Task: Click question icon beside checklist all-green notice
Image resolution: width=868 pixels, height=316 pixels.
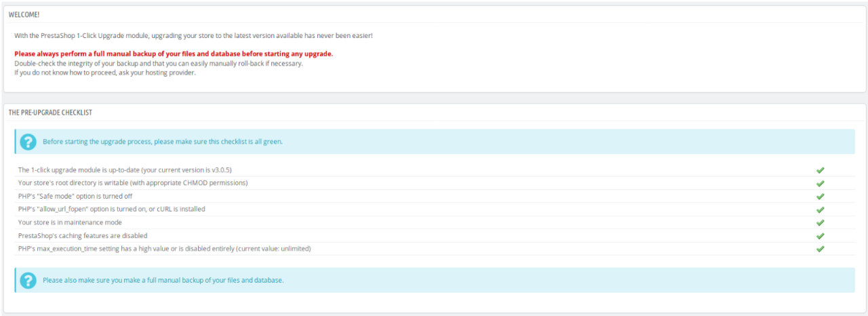Action: [28, 142]
